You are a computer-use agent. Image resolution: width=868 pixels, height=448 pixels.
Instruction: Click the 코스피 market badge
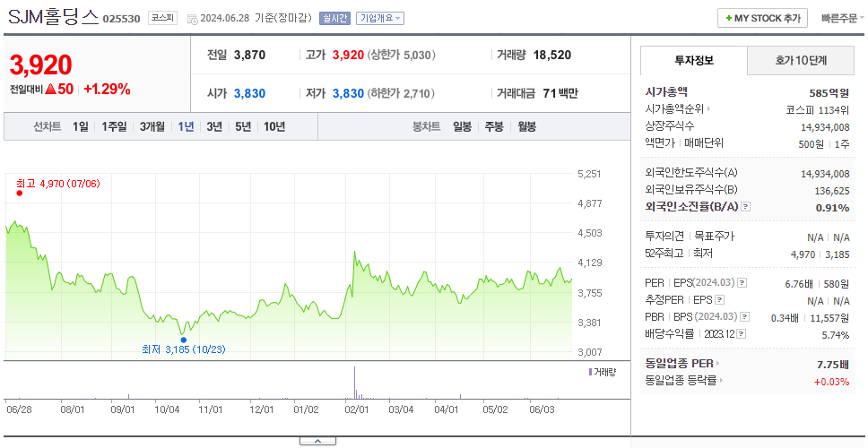coord(163,18)
